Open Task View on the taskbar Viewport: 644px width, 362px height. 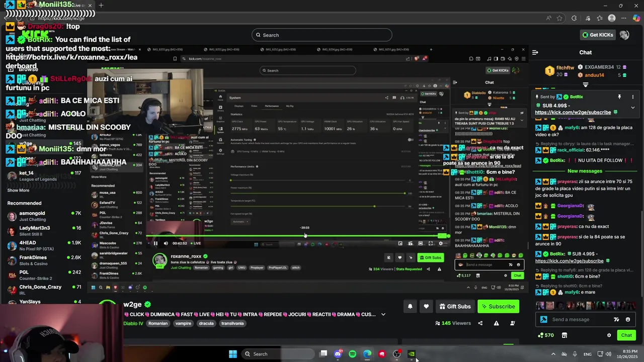point(324,354)
